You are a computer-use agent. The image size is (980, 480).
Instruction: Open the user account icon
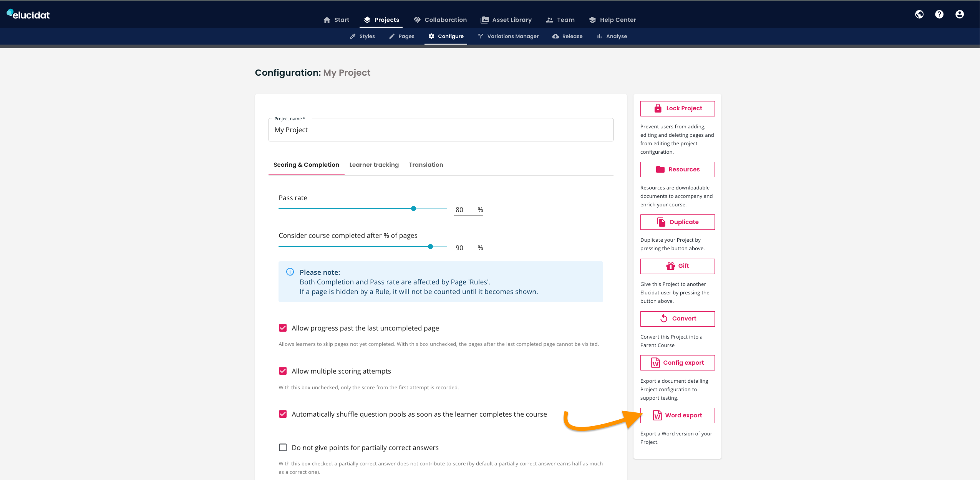[960, 14]
